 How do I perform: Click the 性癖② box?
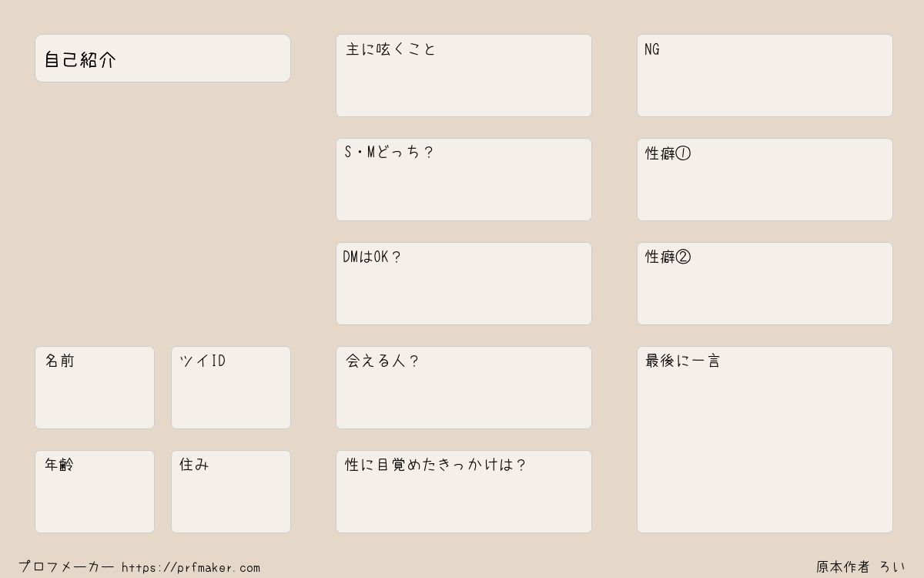[x=765, y=284]
